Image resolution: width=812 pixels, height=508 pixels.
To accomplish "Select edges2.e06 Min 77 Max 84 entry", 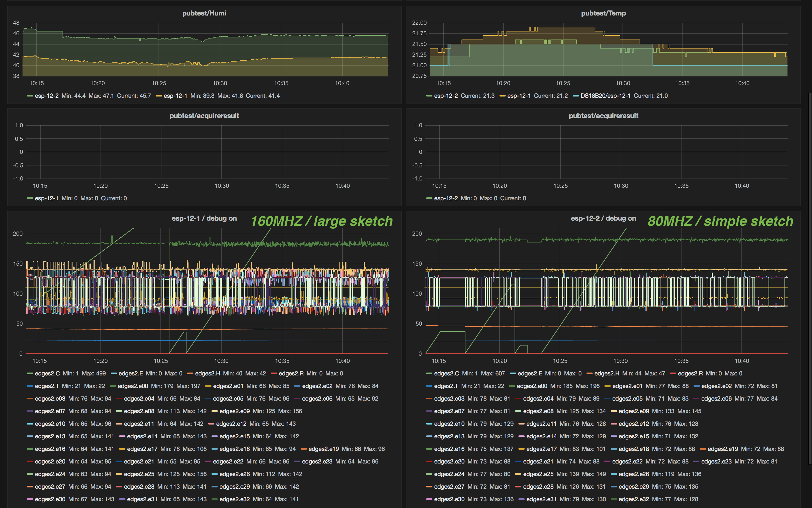I will pyautogui.click(x=716, y=398).
